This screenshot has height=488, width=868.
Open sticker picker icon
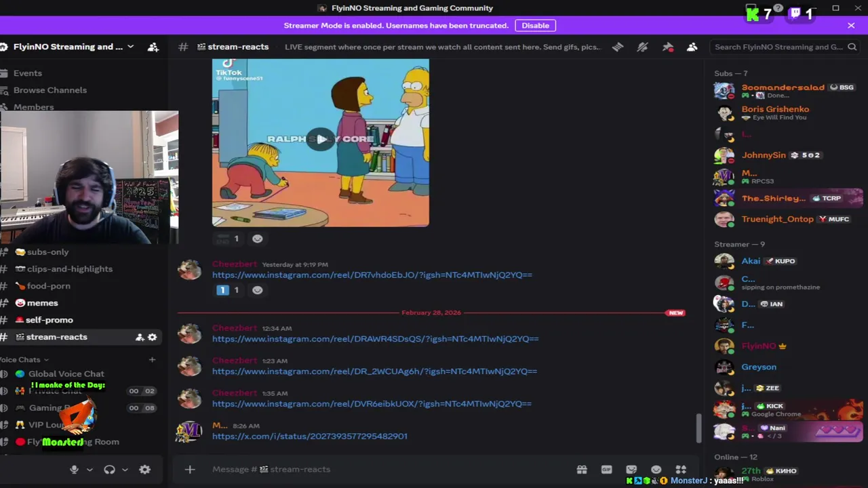click(631, 469)
